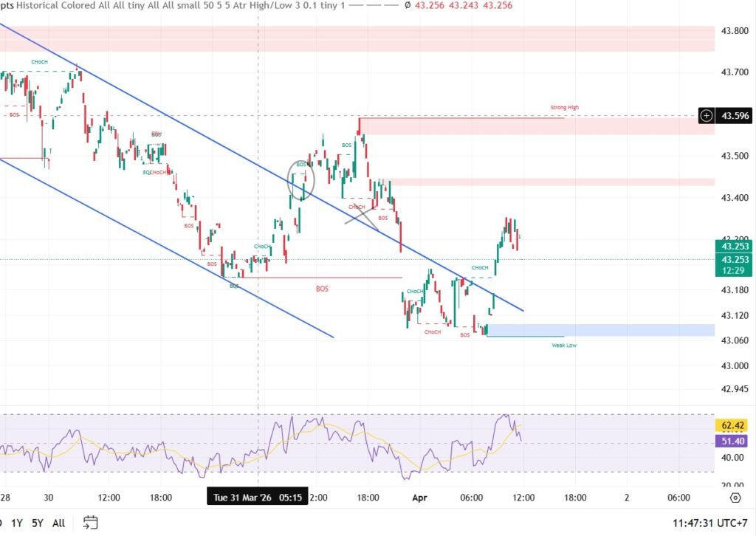The image size is (756, 536).
Task: Click the plus icon beside 43.596
Action: coord(707,115)
